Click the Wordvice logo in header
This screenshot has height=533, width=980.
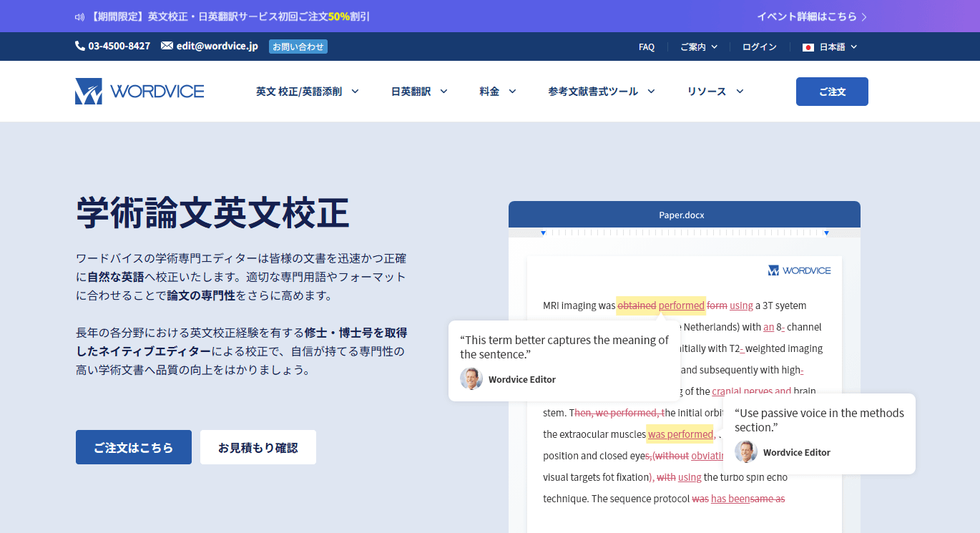tap(139, 92)
